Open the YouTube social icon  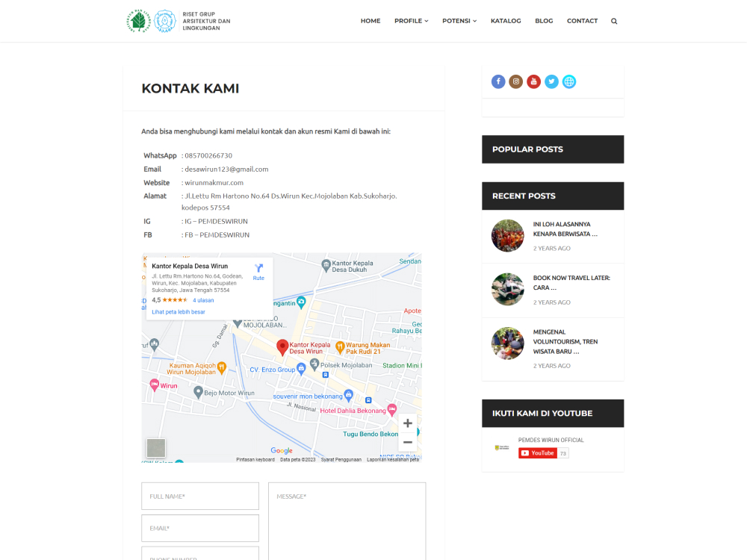tap(533, 81)
